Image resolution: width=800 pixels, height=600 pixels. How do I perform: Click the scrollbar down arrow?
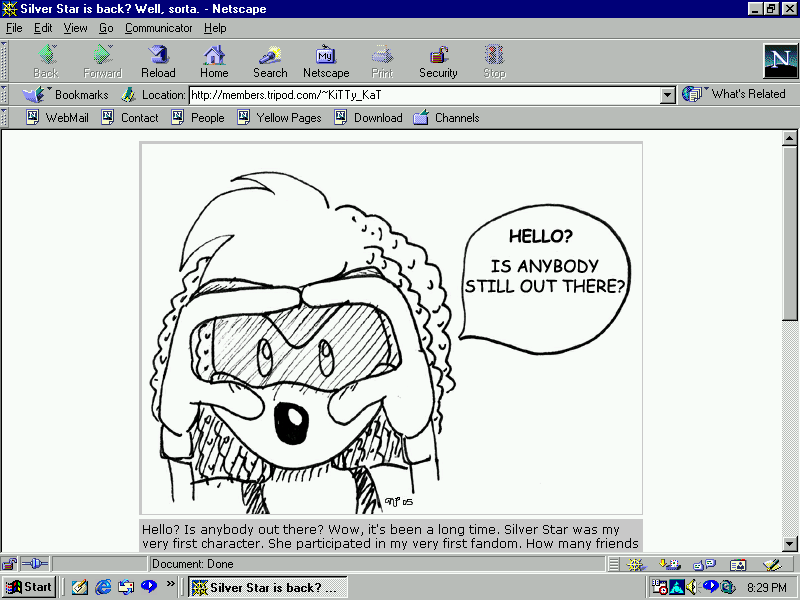pyautogui.click(x=789, y=544)
